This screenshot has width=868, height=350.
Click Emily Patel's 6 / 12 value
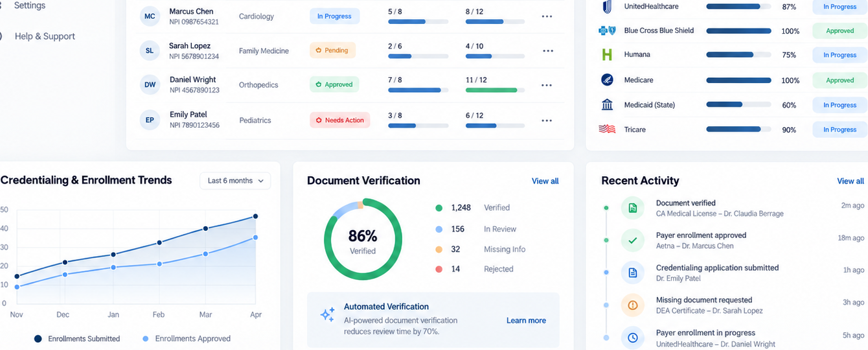474,115
